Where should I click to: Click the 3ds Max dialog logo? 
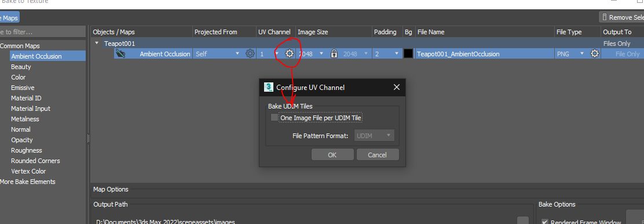click(x=269, y=87)
